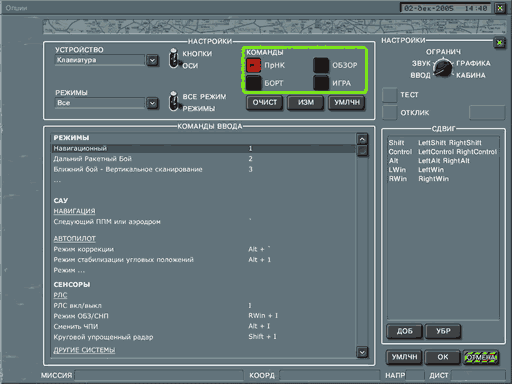Confirm with the OK button
This screenshot has width=512, height=384.
443,357
